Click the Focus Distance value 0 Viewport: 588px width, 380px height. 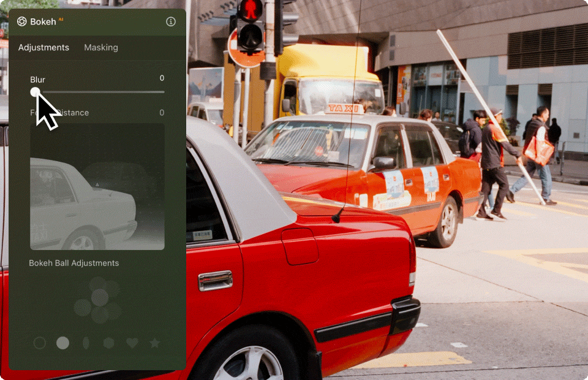pos(162,113)
